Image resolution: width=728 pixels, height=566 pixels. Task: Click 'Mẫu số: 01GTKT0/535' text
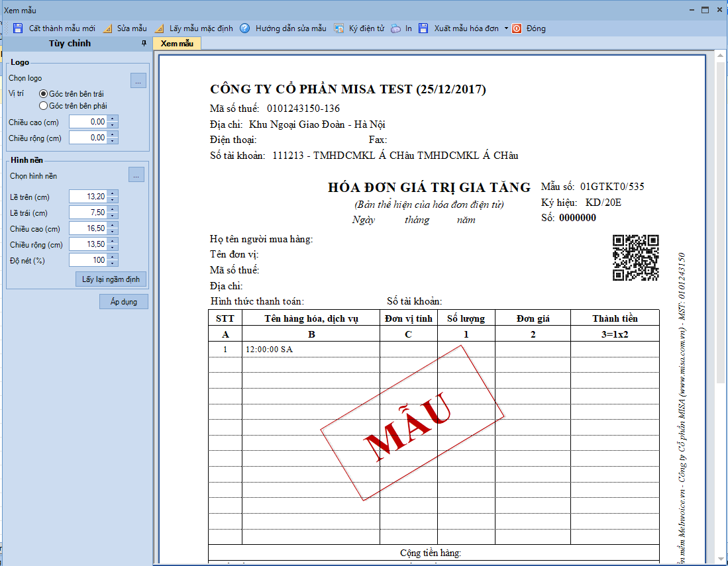[592, 187]
